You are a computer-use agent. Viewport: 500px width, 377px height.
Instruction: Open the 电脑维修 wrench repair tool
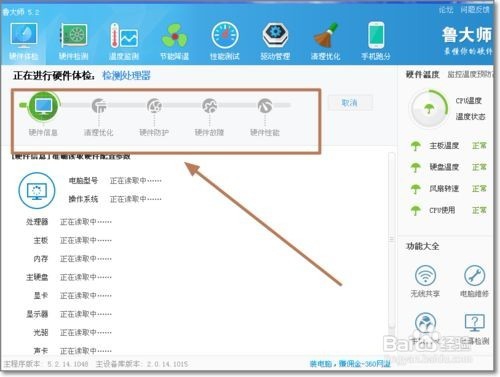(x=474, y=281)
